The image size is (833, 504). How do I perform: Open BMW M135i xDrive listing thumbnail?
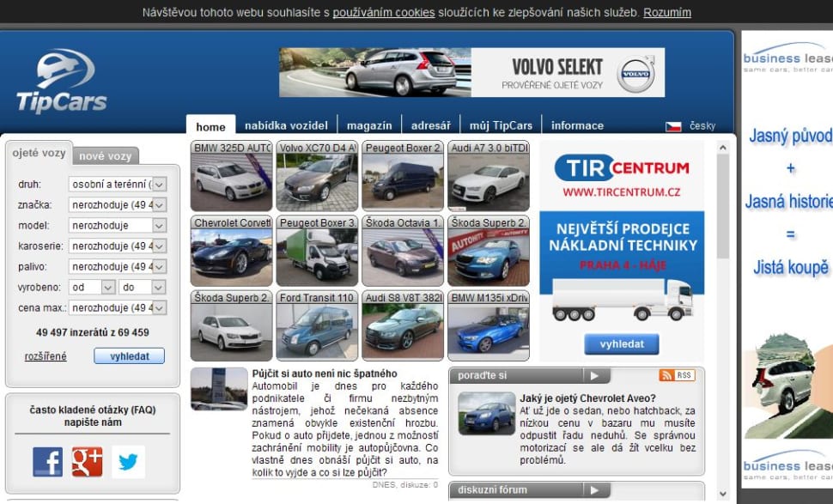[489, 326]
